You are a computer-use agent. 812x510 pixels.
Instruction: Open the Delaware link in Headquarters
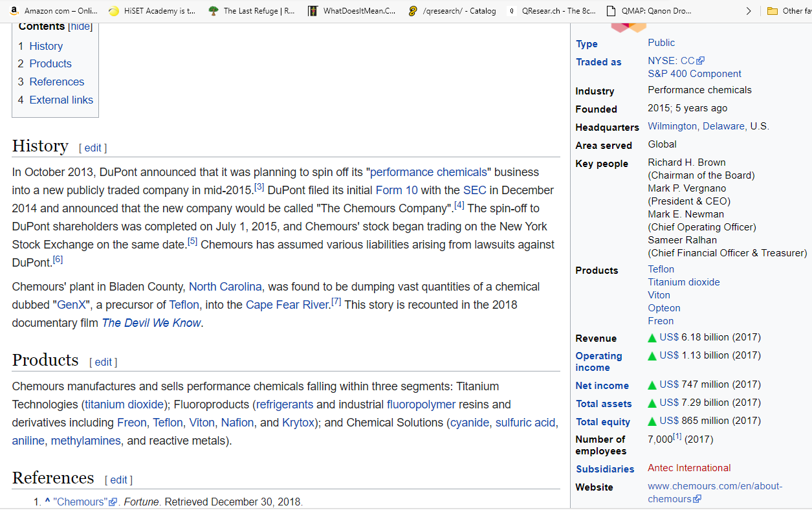[x=723, y=126]
